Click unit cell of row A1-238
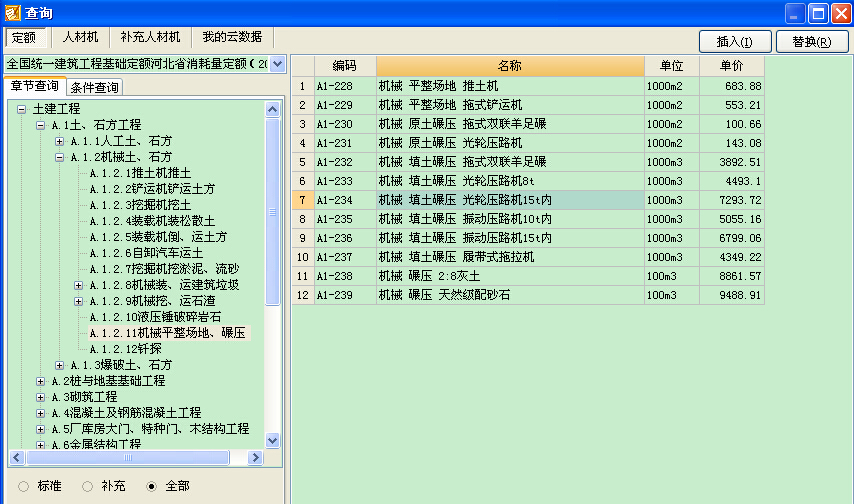Image resolution: width=854 pixels, height=504 pixels. pyautogui.click(x=672, y=276)
